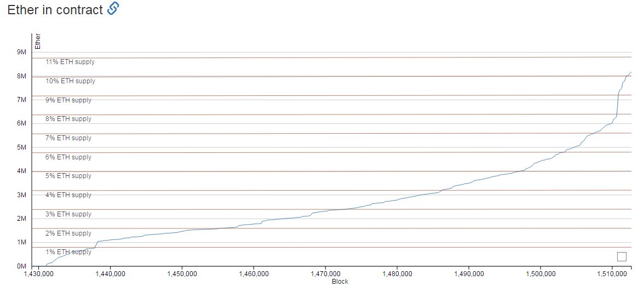The image size is (644, 286).
Task: Select the '1% ETH supply' label
Action: click(68, 252)
